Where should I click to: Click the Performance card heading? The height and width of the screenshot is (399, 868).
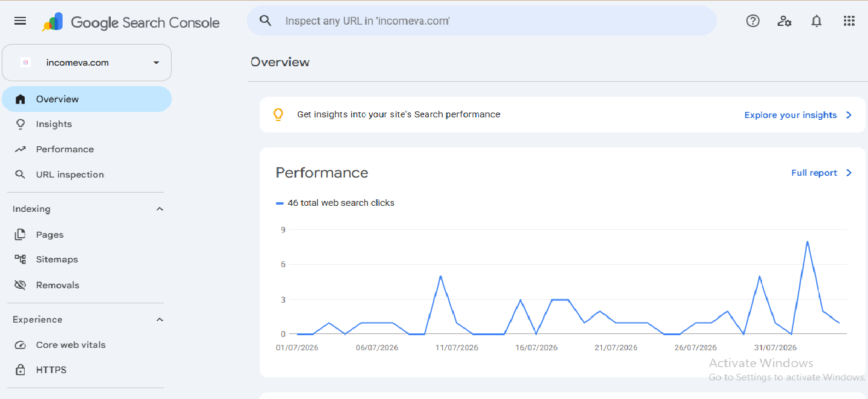click(322, 173)
